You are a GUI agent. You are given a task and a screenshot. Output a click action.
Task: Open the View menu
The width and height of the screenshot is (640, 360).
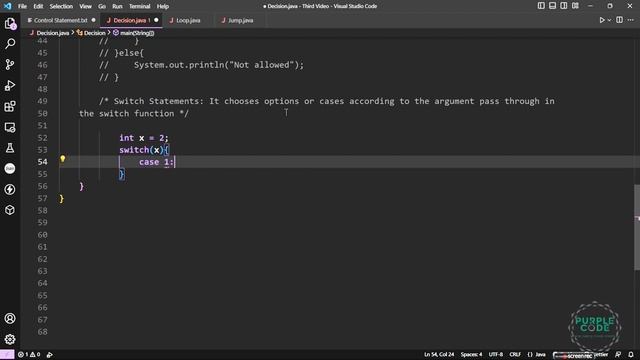[85, 6]
